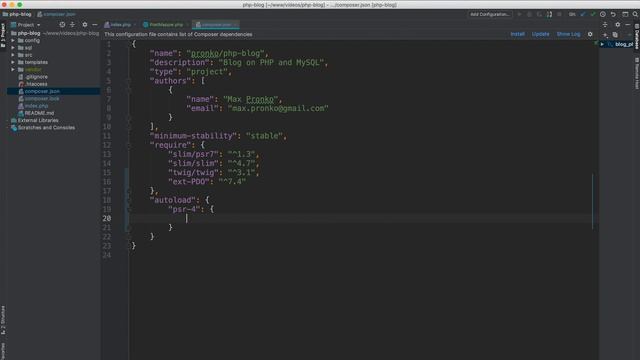Click the collapse-all icon in Project panel header
This screenshot has width=640, height=360.
(x=72, y=24)
